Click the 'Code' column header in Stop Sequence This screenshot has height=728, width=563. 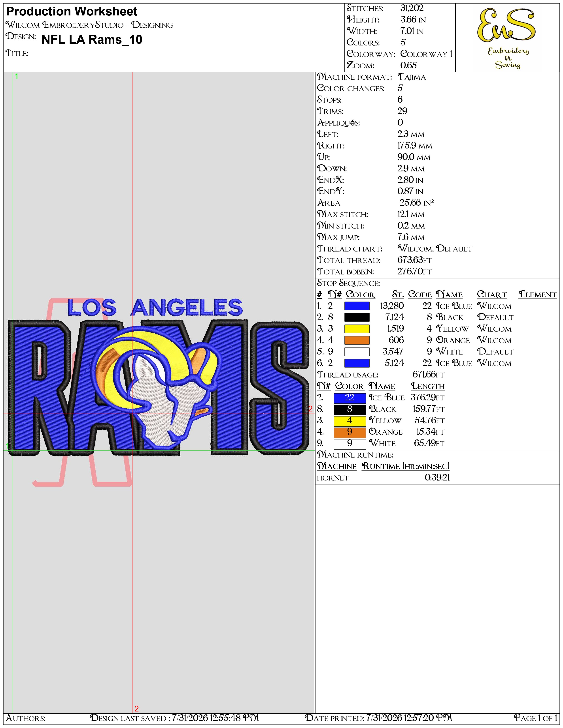click(x=420, y=295)
